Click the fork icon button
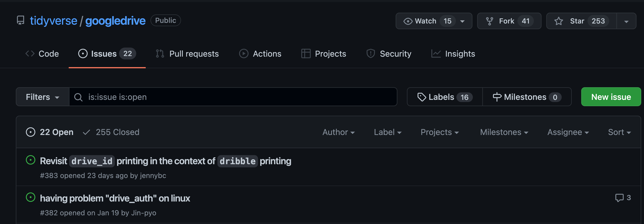The image size is (644, 224). coord(489,21)
